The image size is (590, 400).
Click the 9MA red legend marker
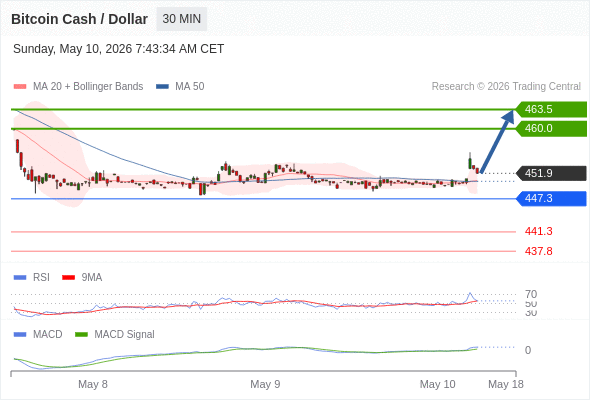(x=68, y=278)
